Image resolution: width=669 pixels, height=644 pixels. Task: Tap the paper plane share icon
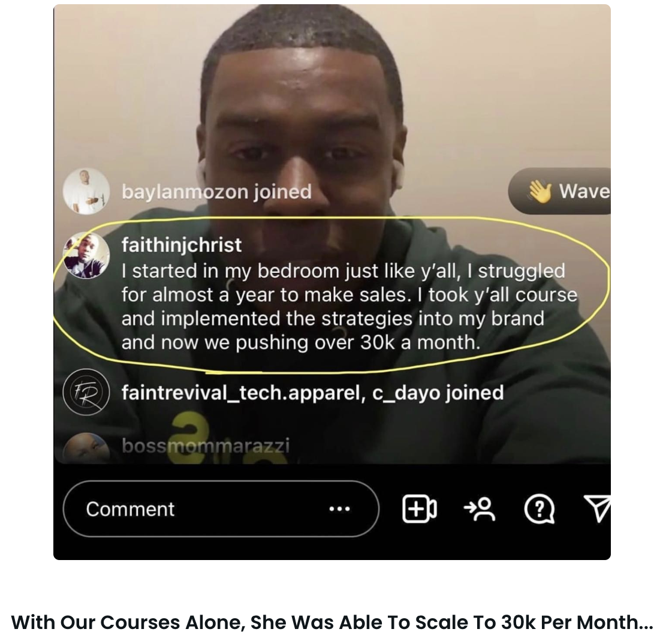597,508
